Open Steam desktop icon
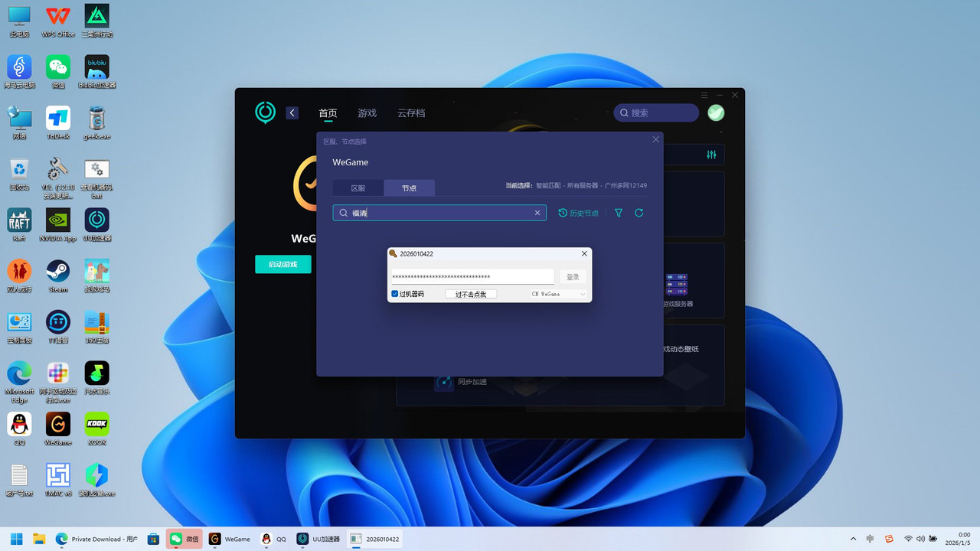The image size is (980, 551). pos(58,276)
